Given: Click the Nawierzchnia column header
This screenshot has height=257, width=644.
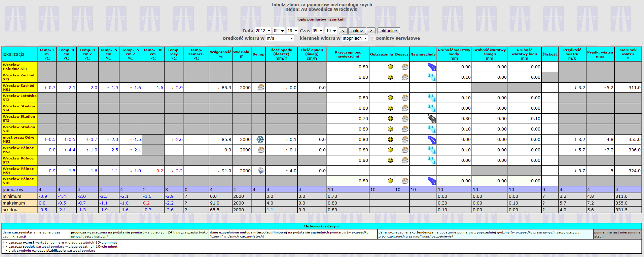Looking at the screenshot, I should coord(423,54).
